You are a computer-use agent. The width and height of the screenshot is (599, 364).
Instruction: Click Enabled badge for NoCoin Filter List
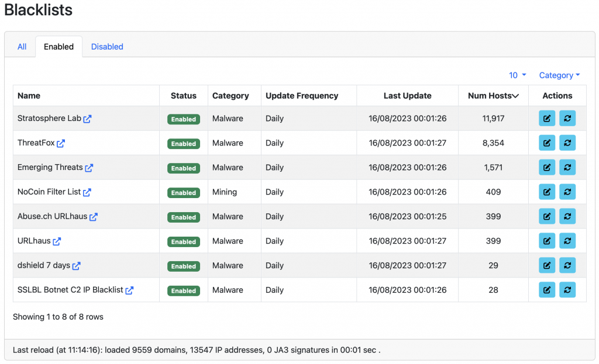point(183,193)
